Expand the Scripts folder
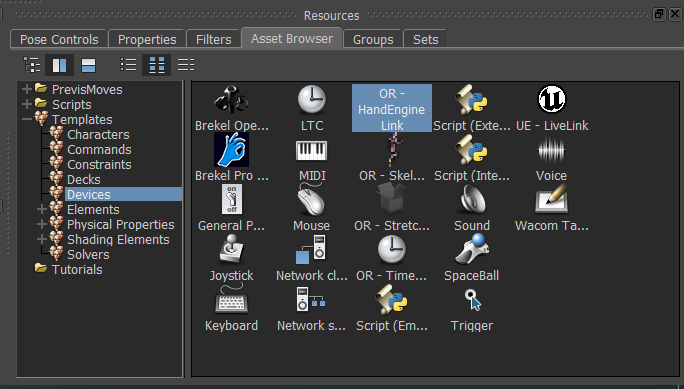The width and height of the screenshot is (684, 389). (27, 104)
